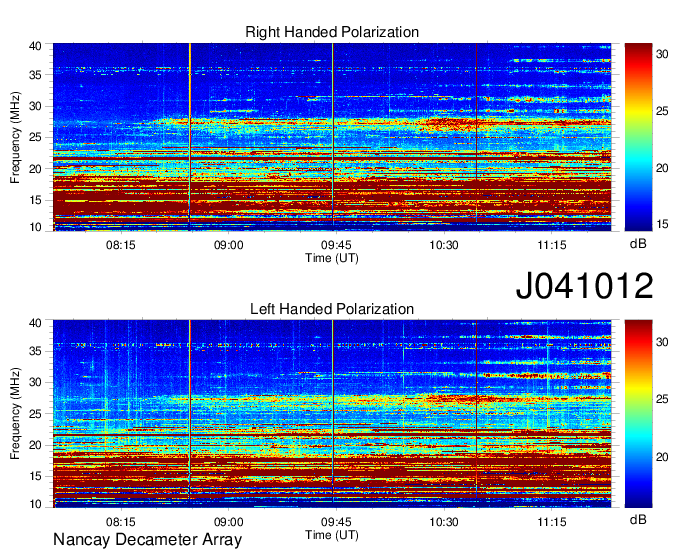Click the 25 dB label on the top colorbar
680x552 pixels.
click(662, 111)
